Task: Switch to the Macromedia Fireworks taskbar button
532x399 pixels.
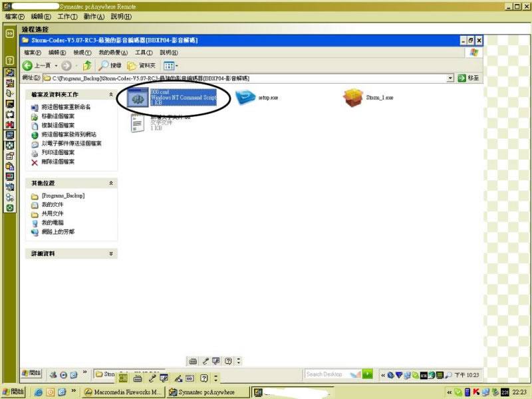Action: tap(124, 392)
